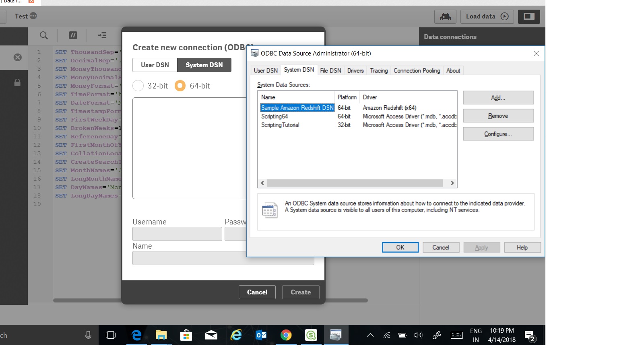Viewport: 644px width, 362px height.
Task: Click Help in ODBC Administrator
Action: click(522, 247)
